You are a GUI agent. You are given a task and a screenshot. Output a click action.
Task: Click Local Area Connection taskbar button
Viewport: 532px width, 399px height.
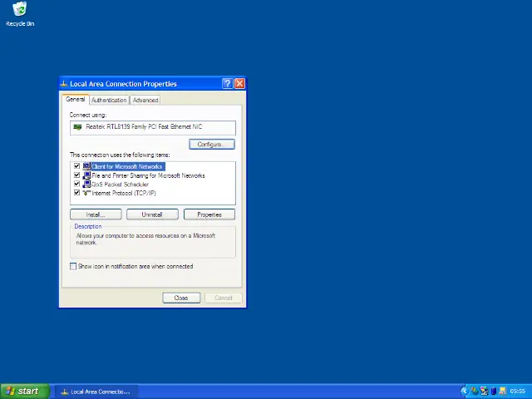pyautogui.click(x=96, y=392)
